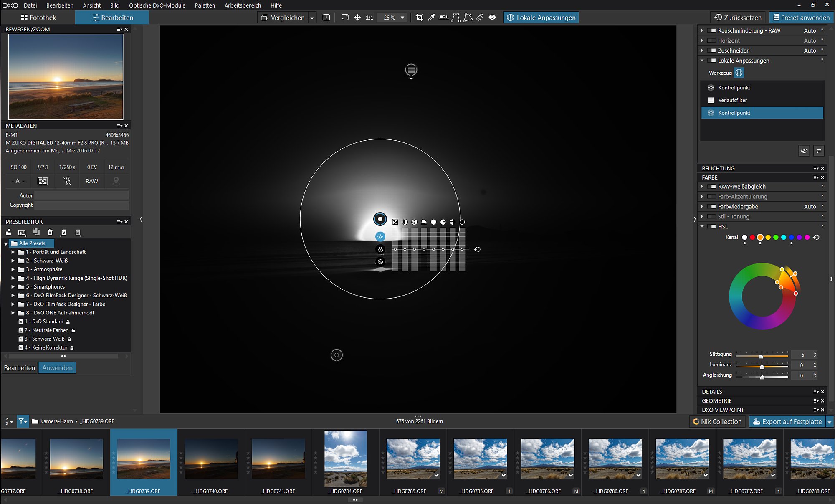Toggle the Rauschminderung - RAW correction switch
The width and height of the screenshot is (835, 504).
click(711, 30)
